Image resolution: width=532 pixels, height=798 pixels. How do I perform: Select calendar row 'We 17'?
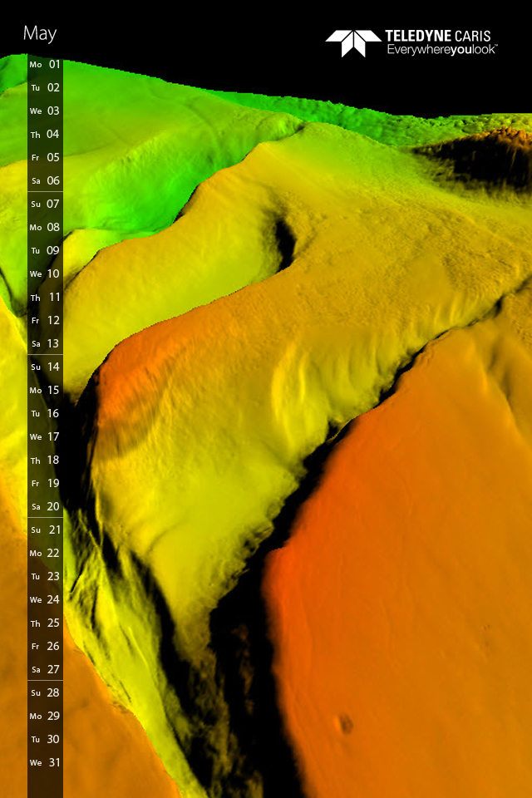click(46, 436)
